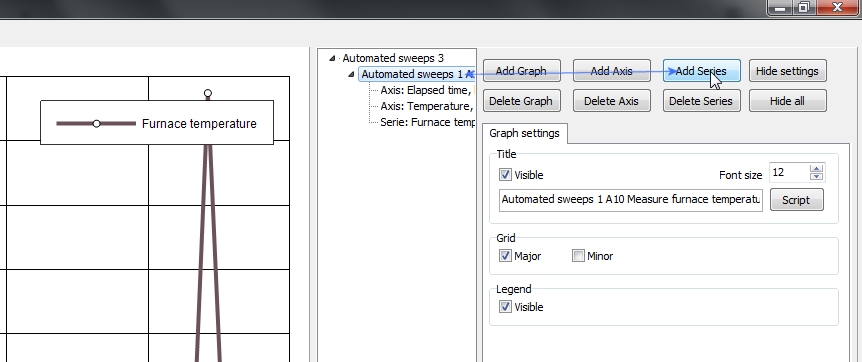Toggle the Major grid checkbox
862x362 pixels.
(505, 256)
